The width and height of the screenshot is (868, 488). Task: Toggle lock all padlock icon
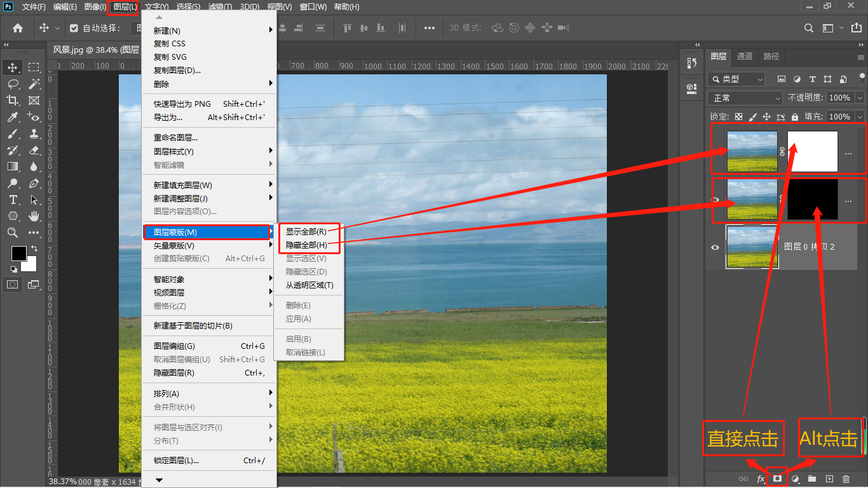(794, 117)
